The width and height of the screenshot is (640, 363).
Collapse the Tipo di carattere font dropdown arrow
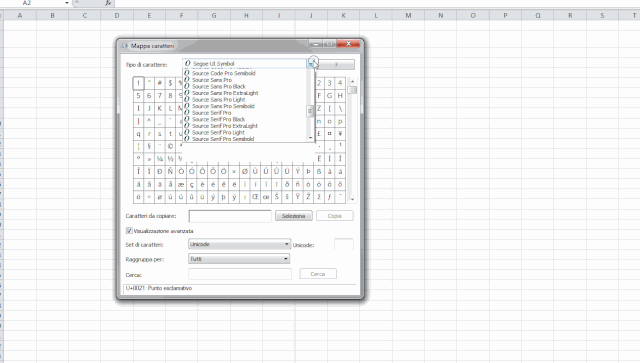click(x=311, y=64)
